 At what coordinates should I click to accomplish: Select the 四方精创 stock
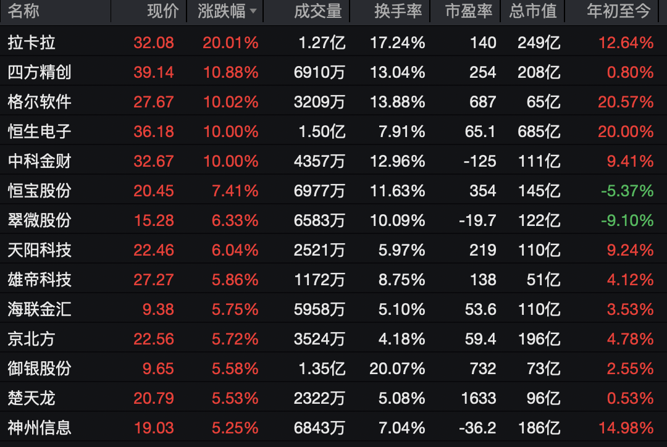pyautogui.click(x=40, y=72)
